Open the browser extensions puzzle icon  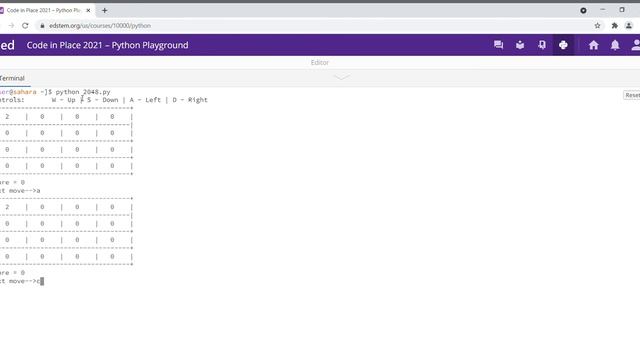[615, 26]
